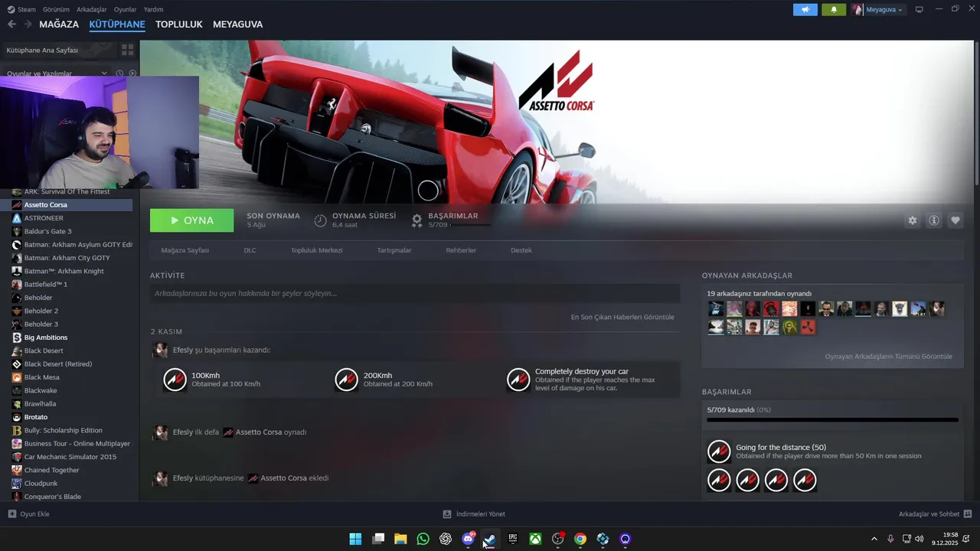This screenshot has height=551, width=980.
Task: Show game info with the i icon
Action: point(934,220)
